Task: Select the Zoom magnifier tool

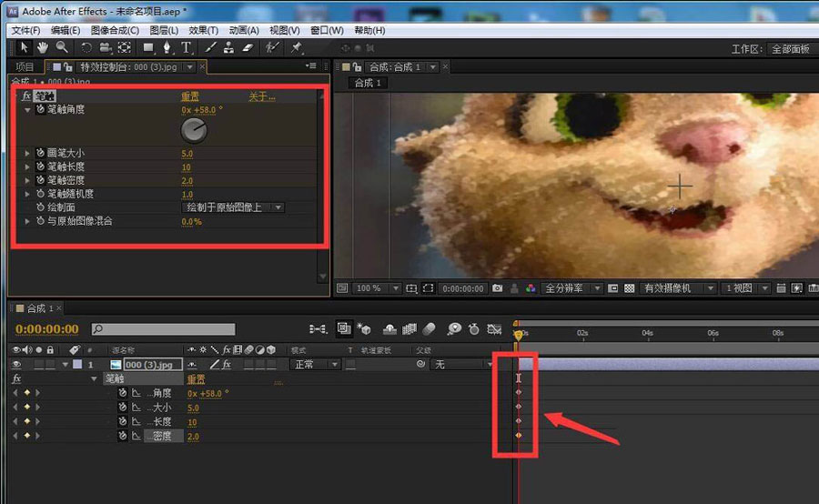Action: tap(61, 47)
